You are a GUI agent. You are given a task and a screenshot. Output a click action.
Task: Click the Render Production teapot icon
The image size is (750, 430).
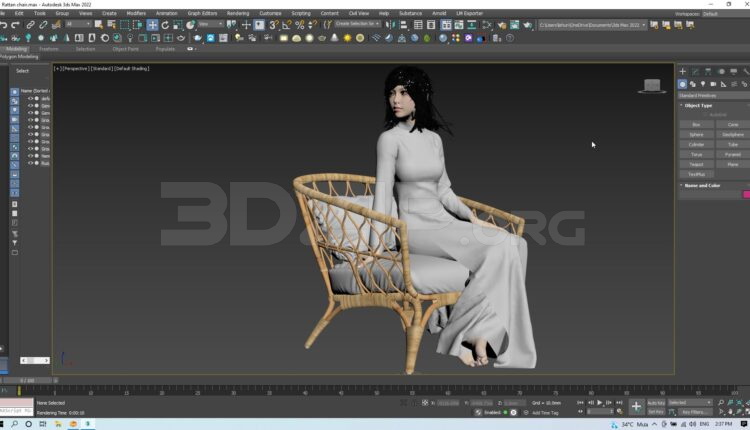528,25
